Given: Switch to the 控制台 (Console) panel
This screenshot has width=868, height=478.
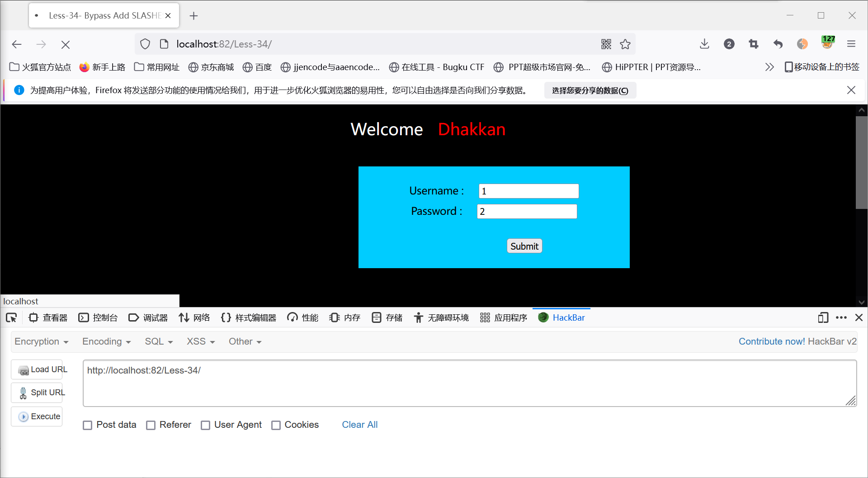Looking at the screenshot, I should click(x=98, y=317).
